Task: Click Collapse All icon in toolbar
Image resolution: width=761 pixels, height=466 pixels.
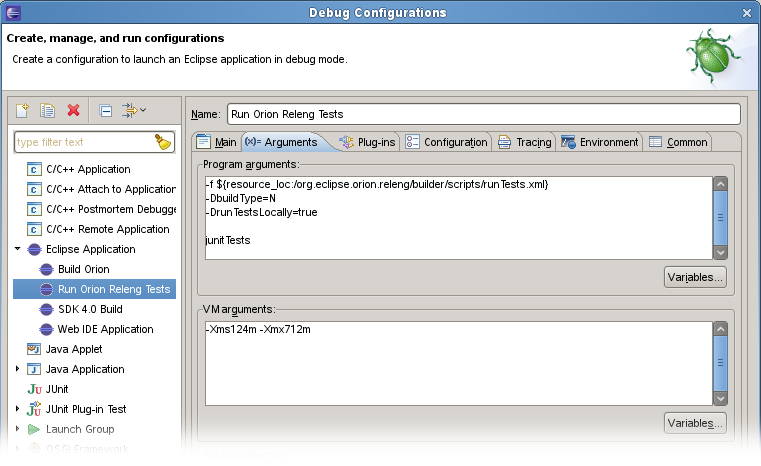Action: click(x=105, y=111)
